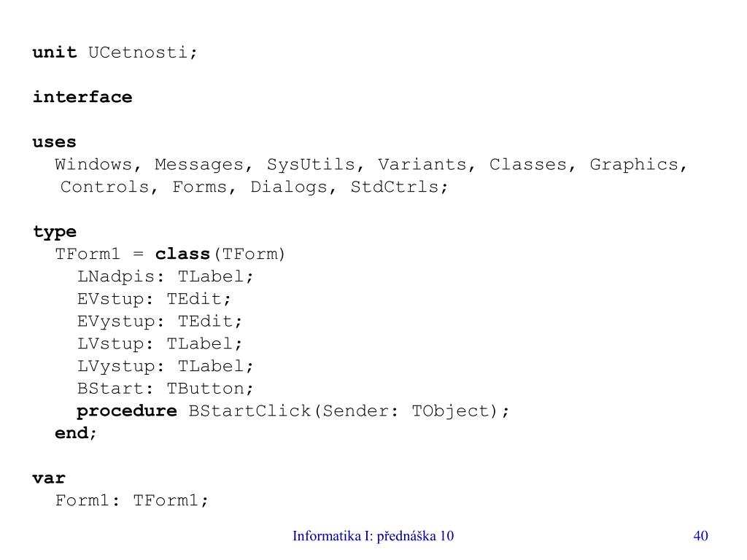
Task: Click the 'unit' keyword at top
Action: pyautogui.click(x=54, y=52)
